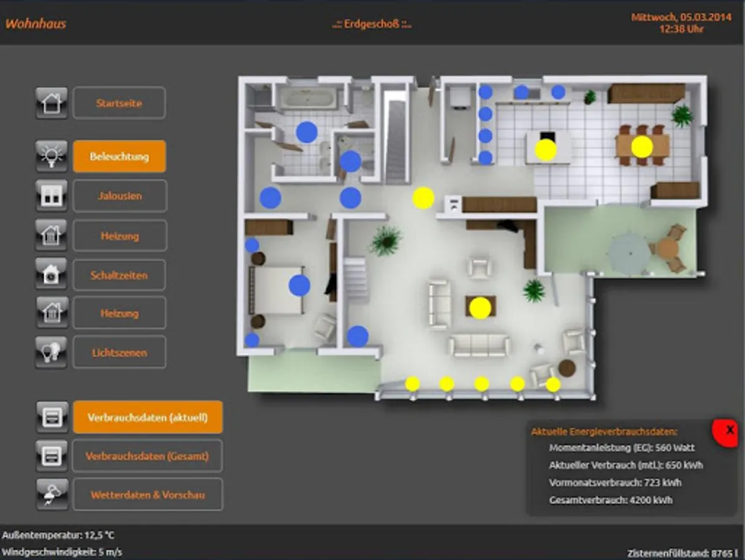745x560 pixels.
Task: Open the Schaltzeiten menu
Action: (119, 274)
